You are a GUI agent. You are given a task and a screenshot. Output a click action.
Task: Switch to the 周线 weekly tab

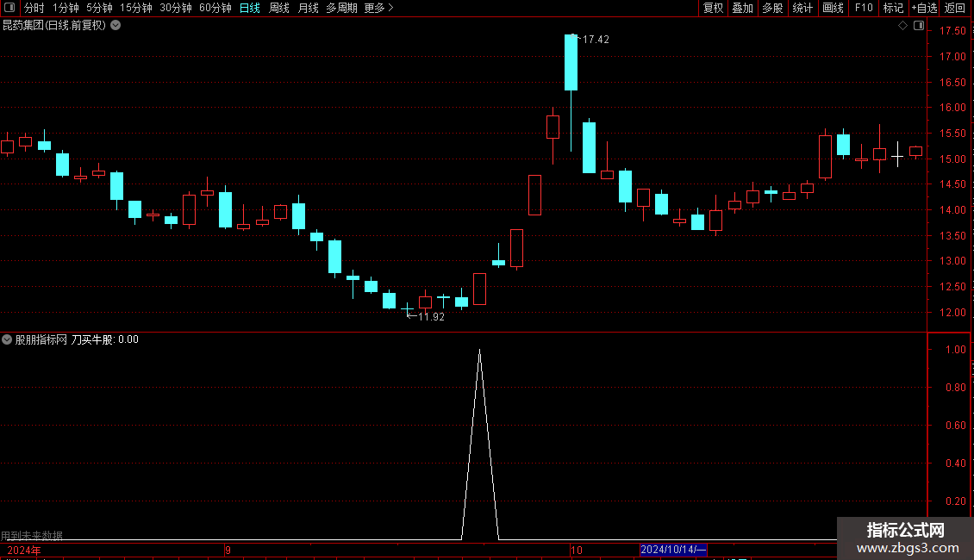click(x=279, y=8)
